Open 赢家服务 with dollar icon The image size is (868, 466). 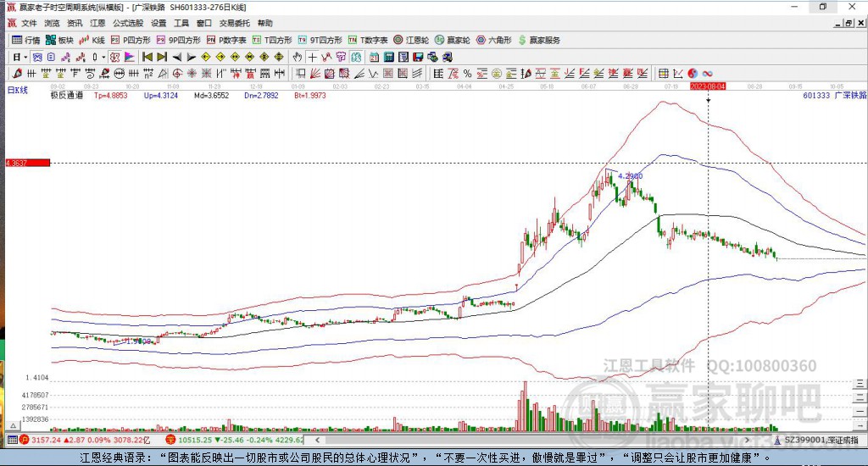[x=539, y=40]
